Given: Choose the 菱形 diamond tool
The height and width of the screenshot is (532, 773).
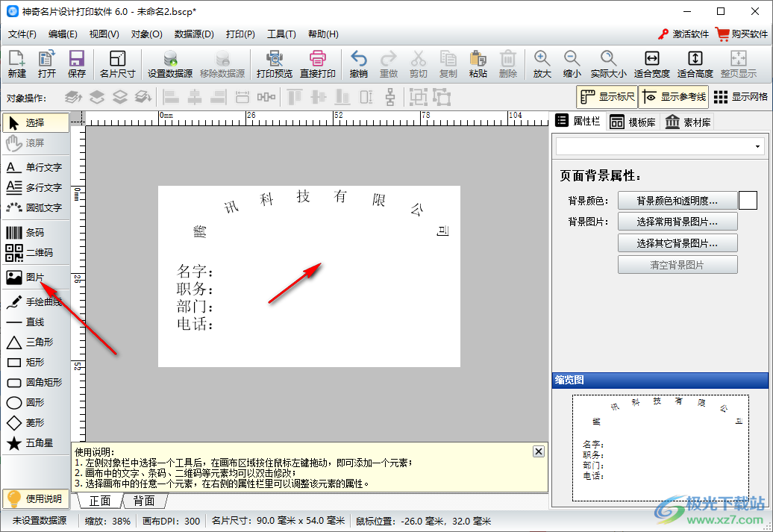Looking at the screenshot, I should coord(36,423).
